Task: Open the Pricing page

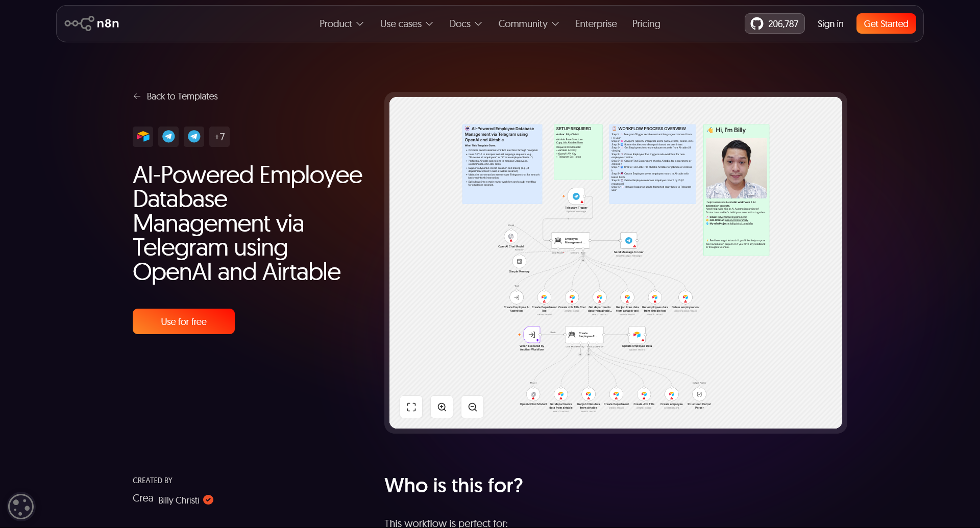Action: tap(646, 23)
